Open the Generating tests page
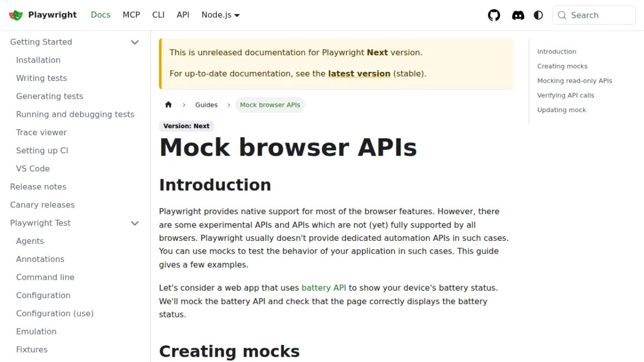This screenshot has width=644, height=362. [x=49, y=97]
